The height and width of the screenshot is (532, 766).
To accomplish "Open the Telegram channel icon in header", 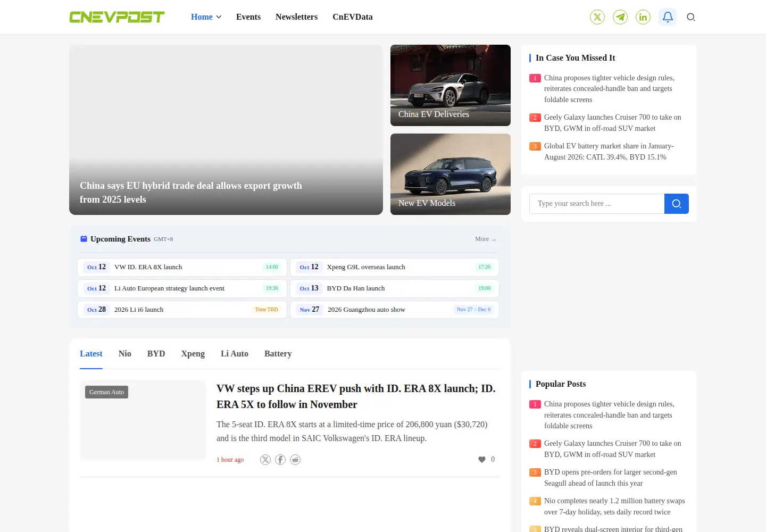I will point(620,17).
